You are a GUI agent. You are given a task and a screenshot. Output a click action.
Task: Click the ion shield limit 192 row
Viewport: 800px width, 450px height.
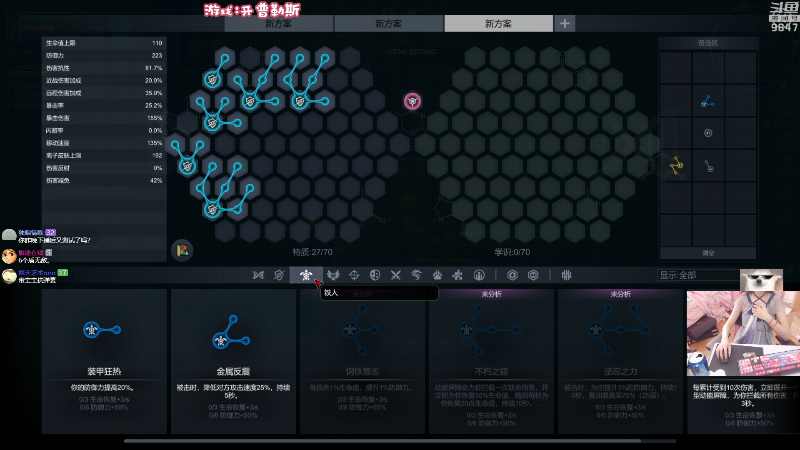pyautogui.click(x=104, y=156)
